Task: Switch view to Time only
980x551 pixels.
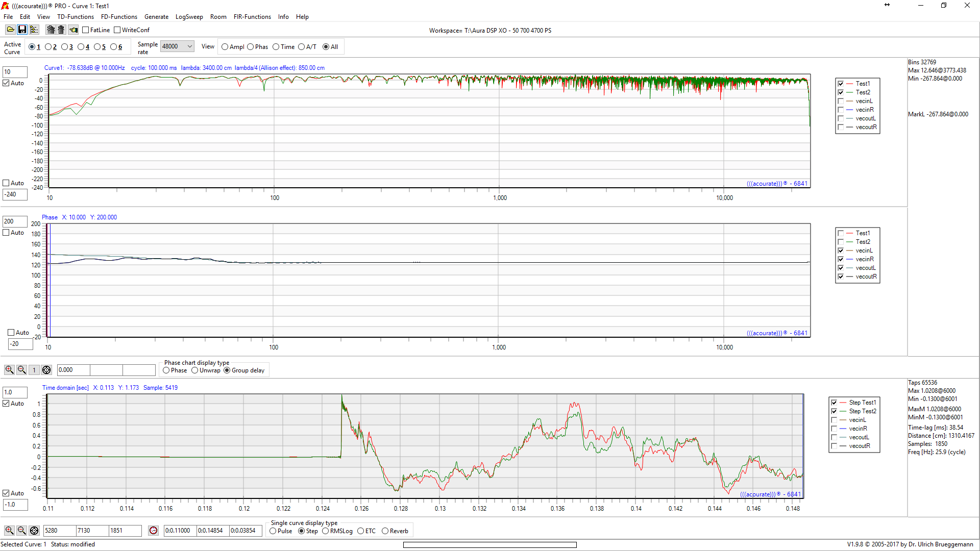Action: click(276, 47)
